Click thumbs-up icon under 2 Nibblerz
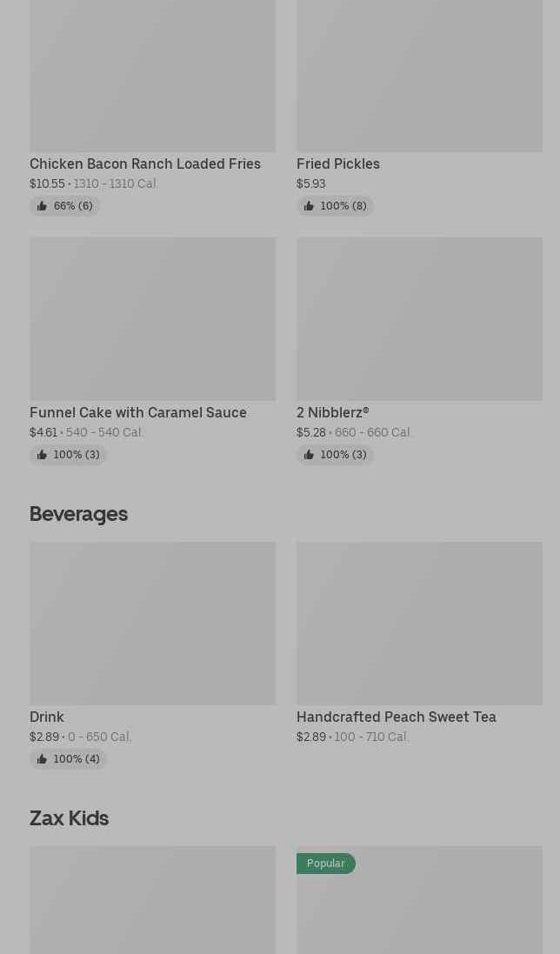560x954 pixels. tap(309, 455)
